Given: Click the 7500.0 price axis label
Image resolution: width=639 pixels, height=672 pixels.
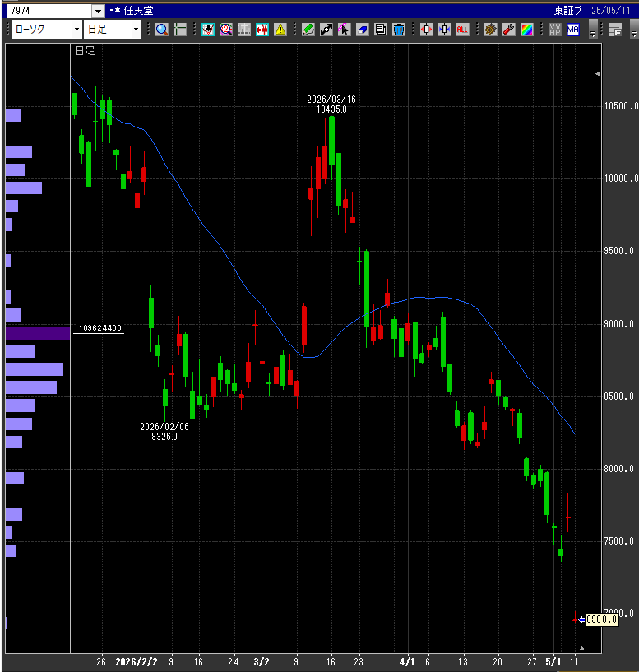Looking at the screenshot, I should pyautogui.click(x=619, y=541).
